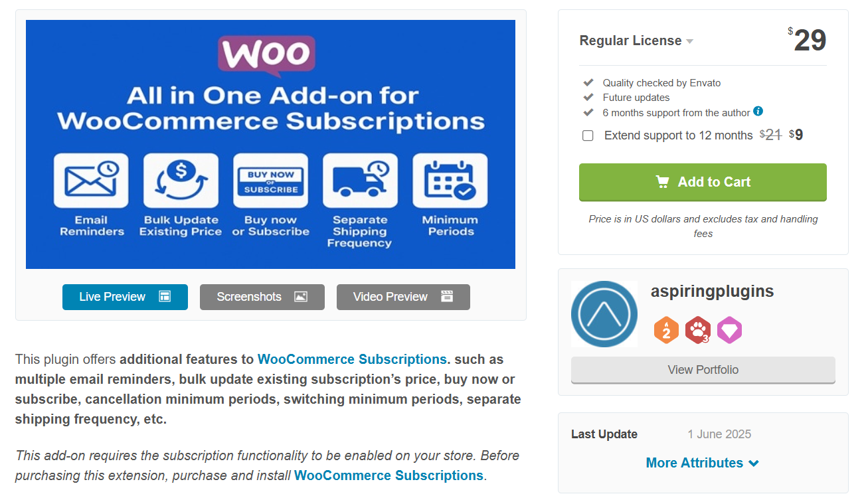
Task: Click the support info icon
Action: [x=758, y=112]
